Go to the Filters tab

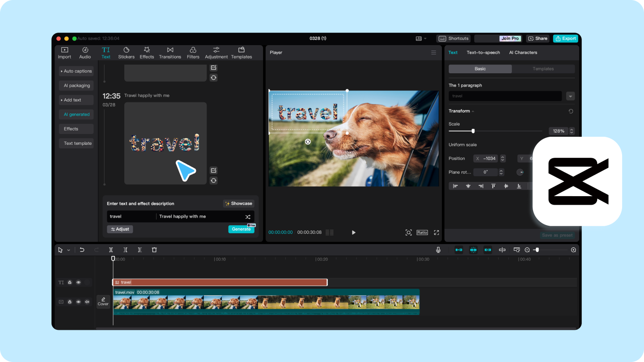(x=193, y=53)
